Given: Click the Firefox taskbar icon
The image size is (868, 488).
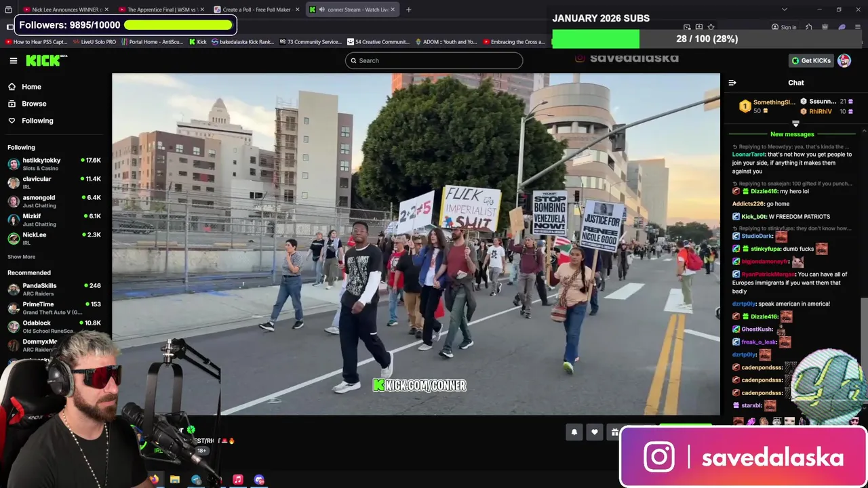Looking at the screenshot, I should 154,479.
